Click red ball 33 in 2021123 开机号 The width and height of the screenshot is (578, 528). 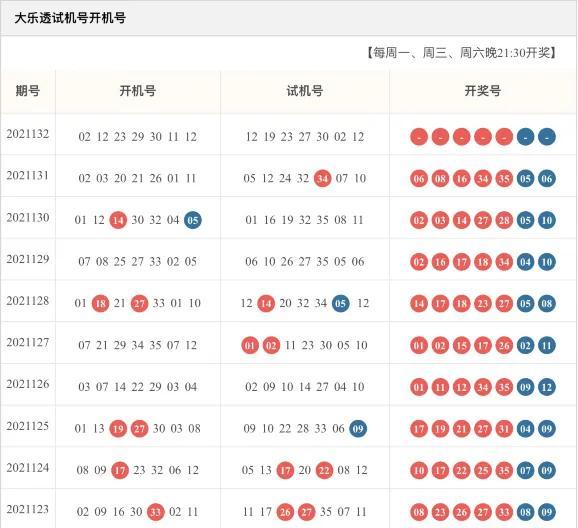pyautogui.click(x=156, y=512)
